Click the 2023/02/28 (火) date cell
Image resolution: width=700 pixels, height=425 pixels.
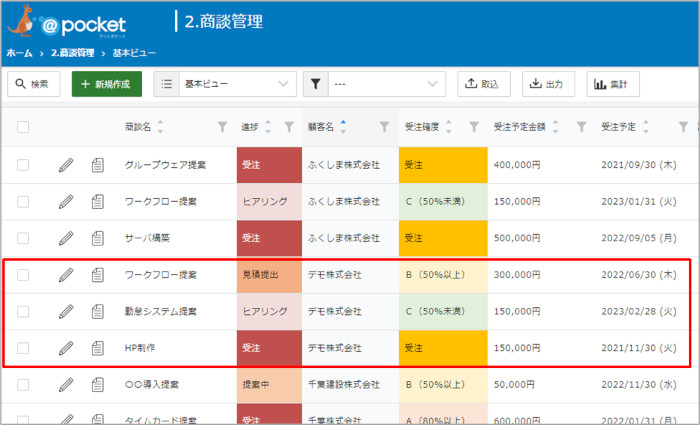click(x=639, y=312)
